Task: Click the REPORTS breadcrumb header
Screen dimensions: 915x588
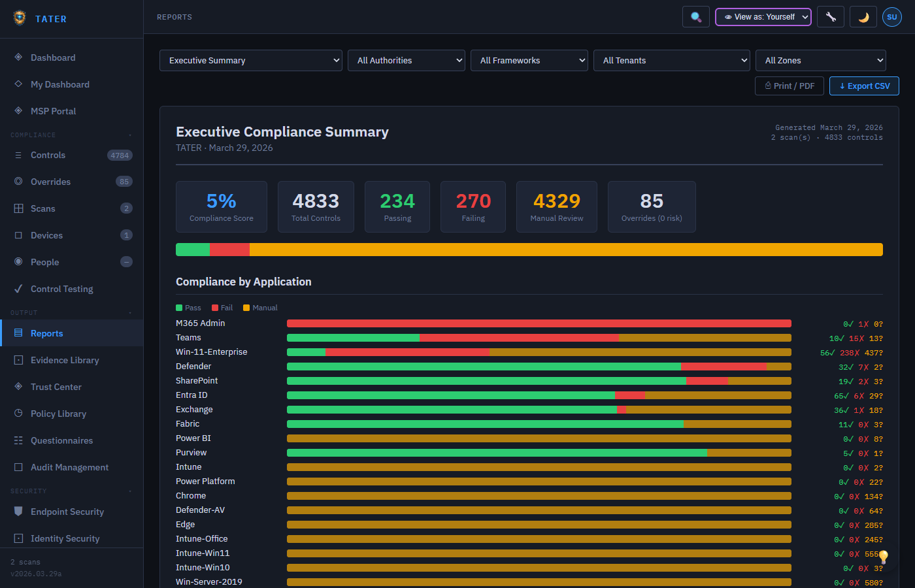Action: pos(175,17)
